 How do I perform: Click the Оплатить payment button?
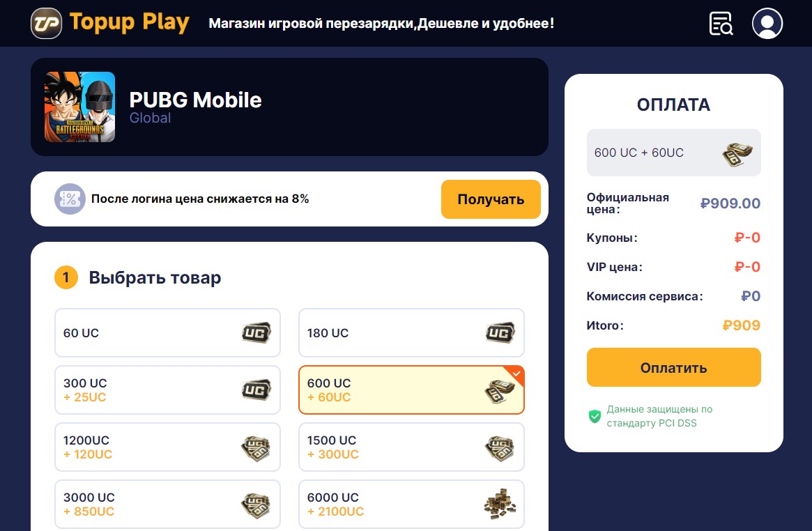(673, 367)
